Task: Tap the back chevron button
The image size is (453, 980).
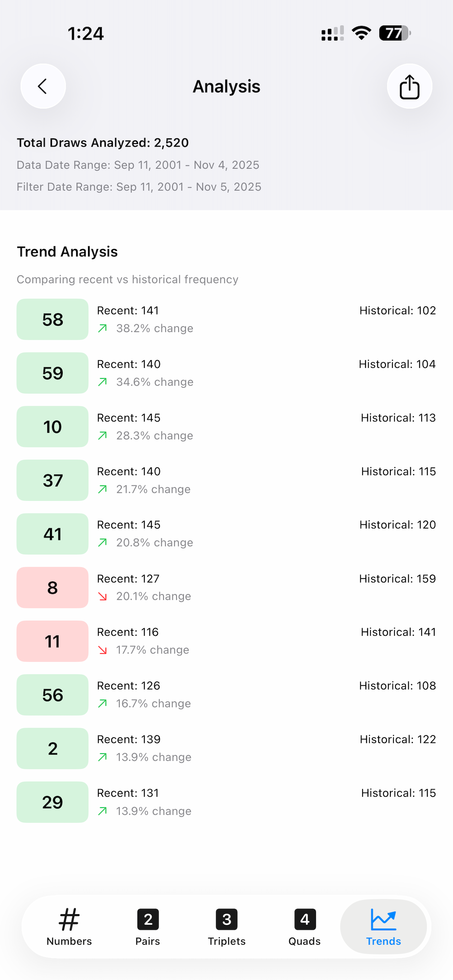Action: click(43, 86)
